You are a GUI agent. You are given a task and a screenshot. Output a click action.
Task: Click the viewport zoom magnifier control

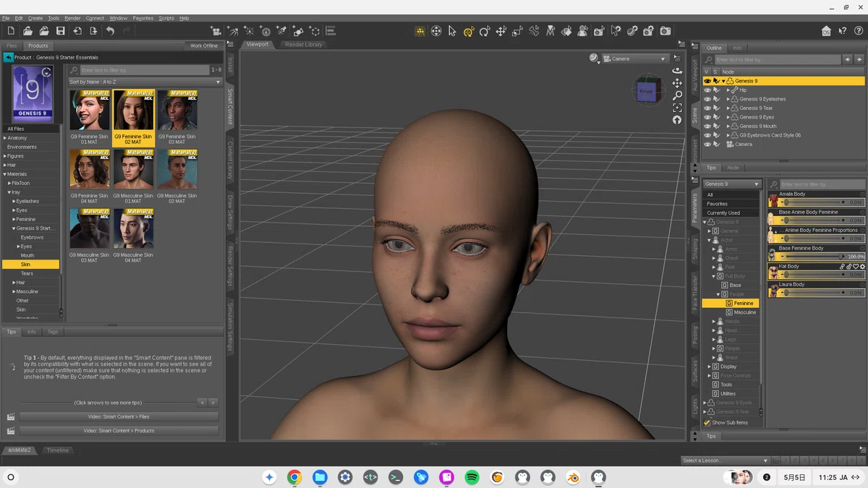point(677,95)
